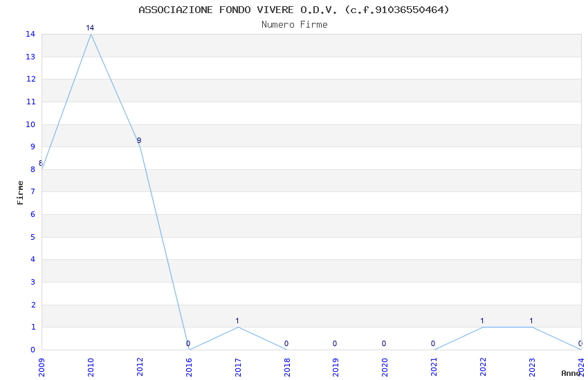
Task: Click the data label 0 at 2021 point
Action: click(x=433, y=343)
